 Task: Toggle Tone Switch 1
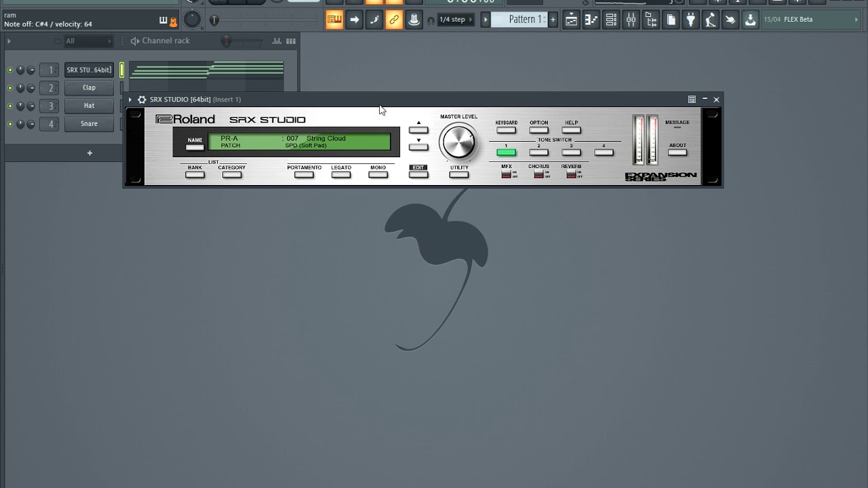click(506, 152)
